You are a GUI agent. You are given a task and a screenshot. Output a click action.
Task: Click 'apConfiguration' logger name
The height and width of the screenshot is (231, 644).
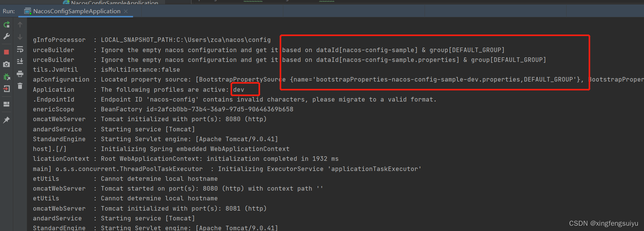[x=61, y=80]
